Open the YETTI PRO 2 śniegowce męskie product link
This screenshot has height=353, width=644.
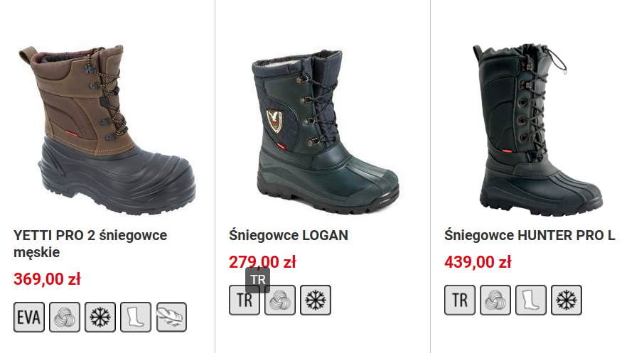click(x=90, y=244)
